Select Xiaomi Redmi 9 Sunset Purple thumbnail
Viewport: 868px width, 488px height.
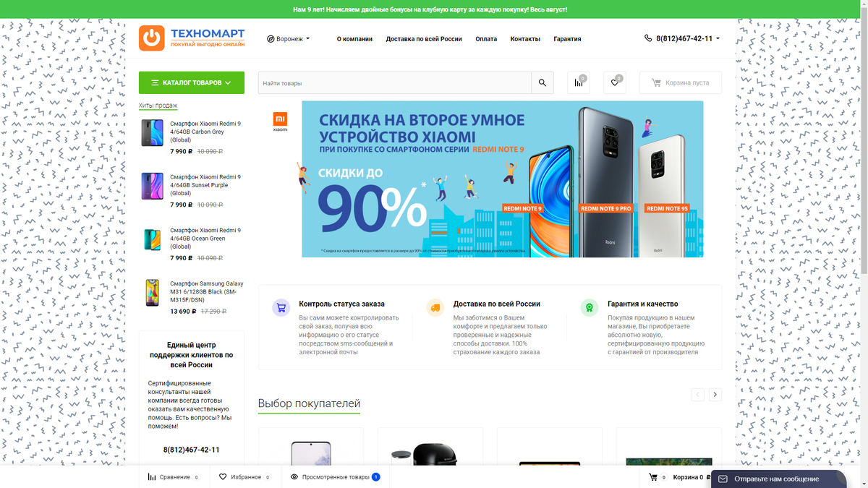pos(153,186)
